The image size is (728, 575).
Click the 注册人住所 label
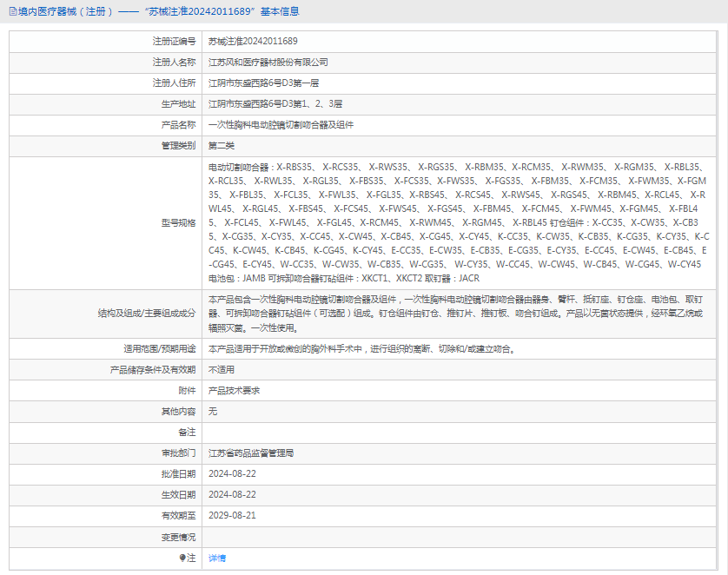[x=174, y=83]
